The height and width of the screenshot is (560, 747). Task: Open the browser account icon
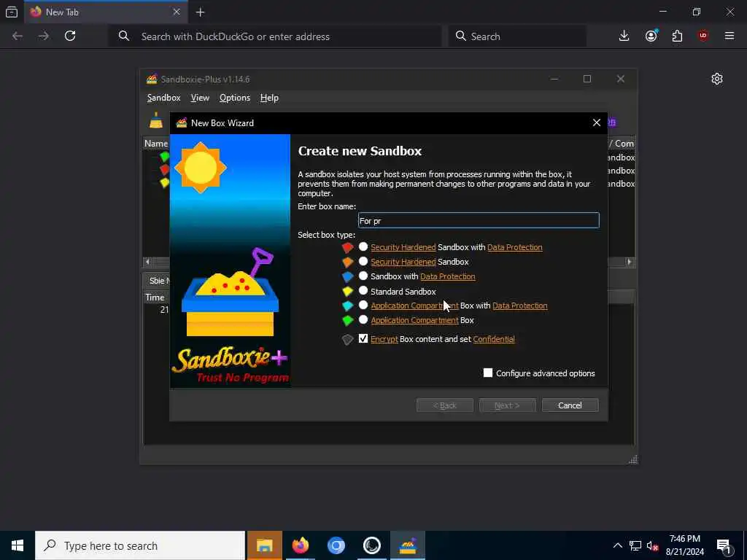pos(651,36)
